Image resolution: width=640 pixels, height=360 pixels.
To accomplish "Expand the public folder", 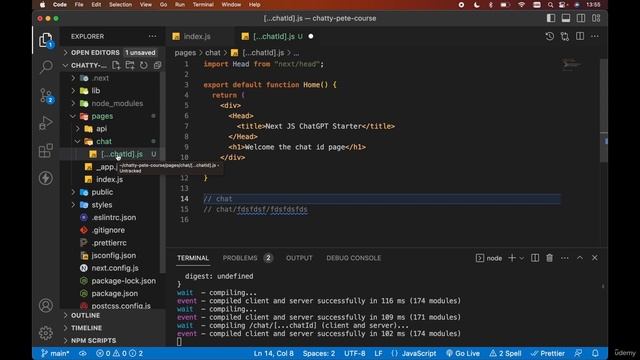I will 73,192.
